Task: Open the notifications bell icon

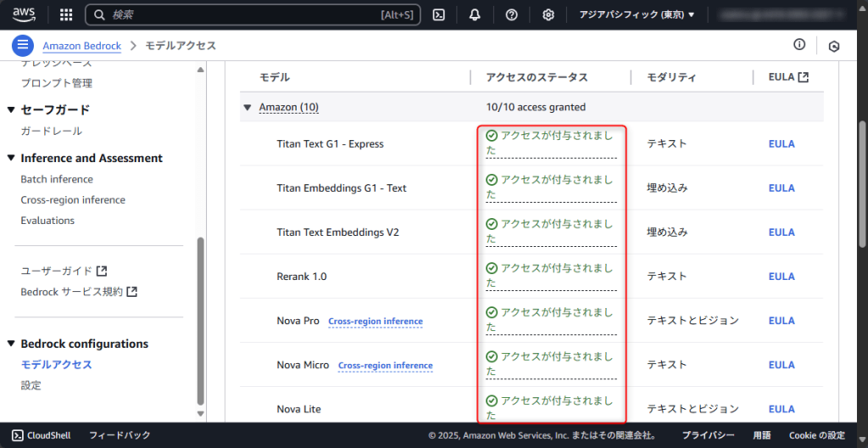Action: coord(475,15)
